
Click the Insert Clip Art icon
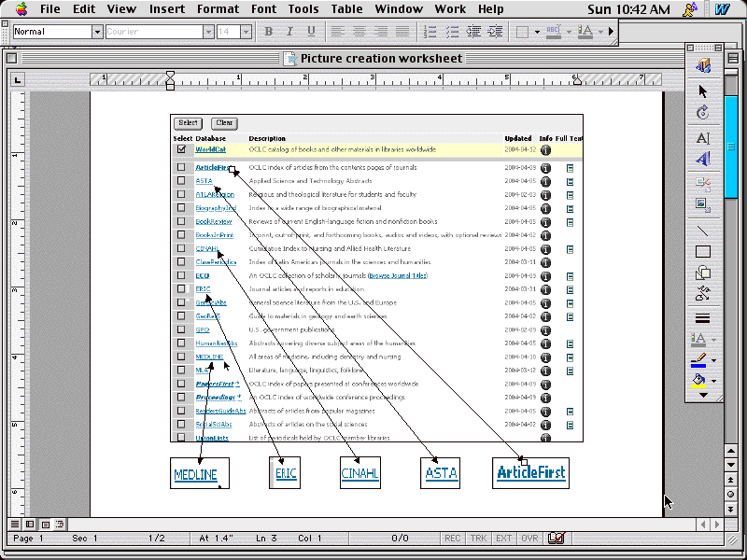point(703,183)
